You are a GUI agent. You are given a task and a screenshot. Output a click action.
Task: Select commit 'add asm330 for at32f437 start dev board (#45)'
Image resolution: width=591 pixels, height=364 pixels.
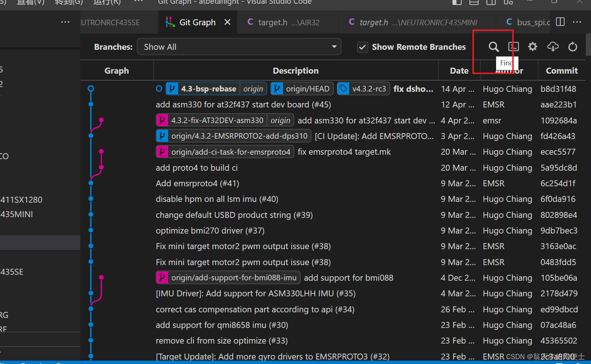[243, 104]
